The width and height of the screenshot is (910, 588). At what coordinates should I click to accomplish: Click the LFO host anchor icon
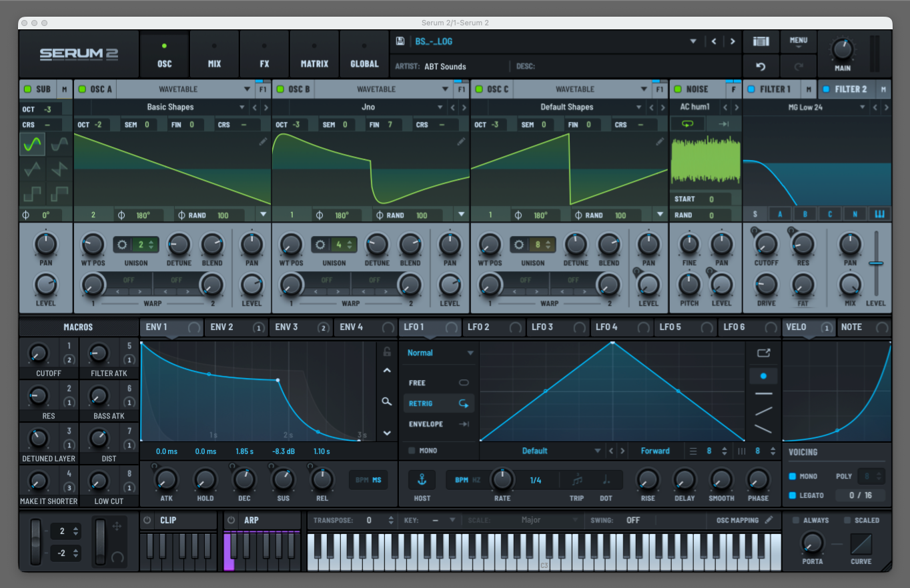[422, 479]
